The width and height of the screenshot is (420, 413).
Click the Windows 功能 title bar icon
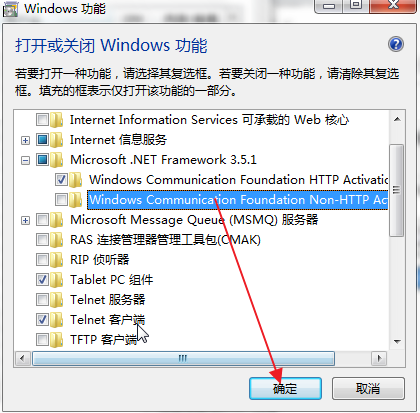(10, 9)
